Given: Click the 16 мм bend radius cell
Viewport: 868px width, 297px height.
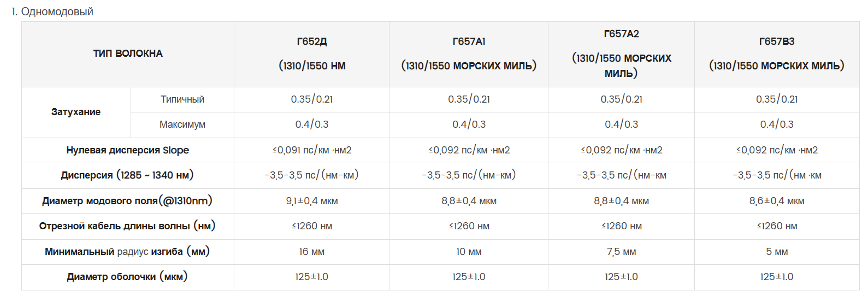Looking at the screenshot, I should [x=311, y=252].
